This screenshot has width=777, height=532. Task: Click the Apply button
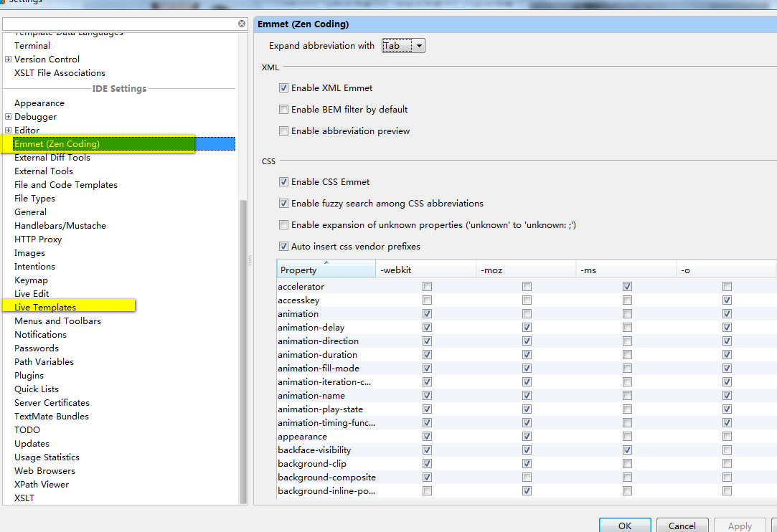[740, 526]
